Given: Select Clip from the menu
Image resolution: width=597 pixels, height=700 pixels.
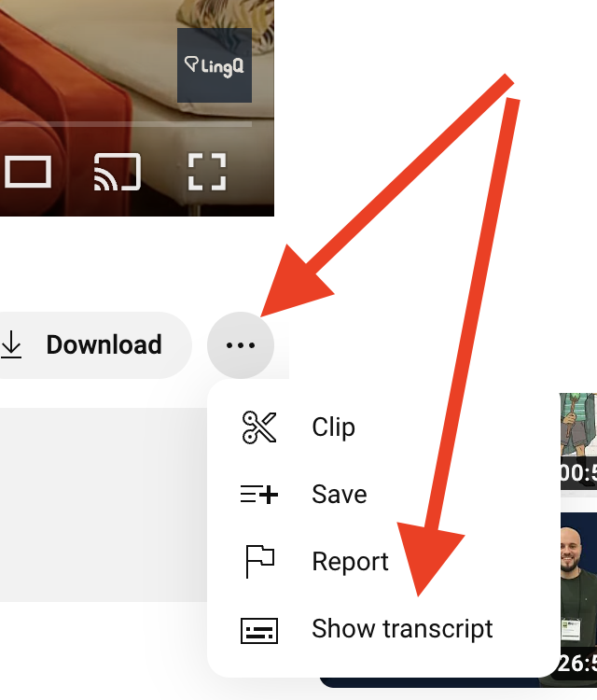Looking at the screenshot, I should point(383,427).
